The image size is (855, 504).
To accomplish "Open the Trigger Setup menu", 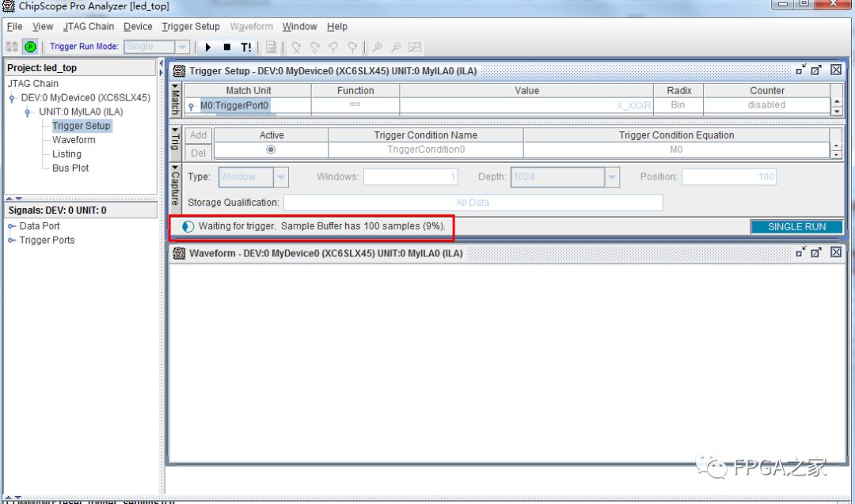I will pyautogui.click(x=191, y=26).
